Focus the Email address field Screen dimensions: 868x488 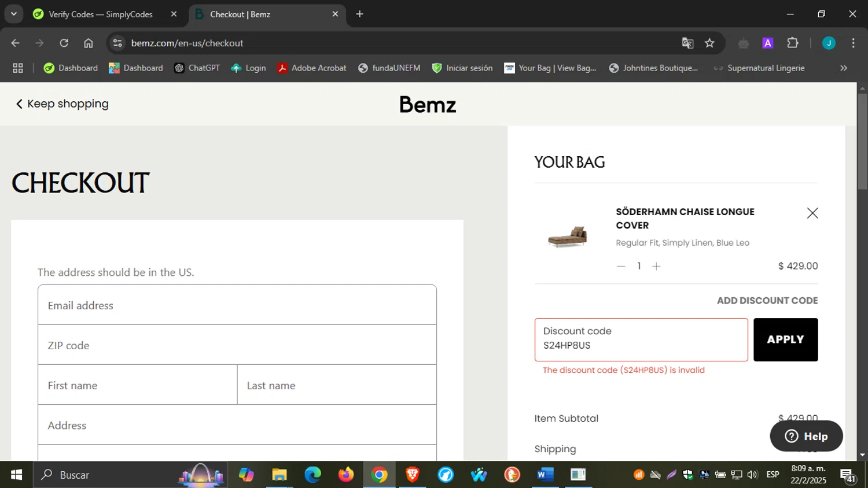237,305
